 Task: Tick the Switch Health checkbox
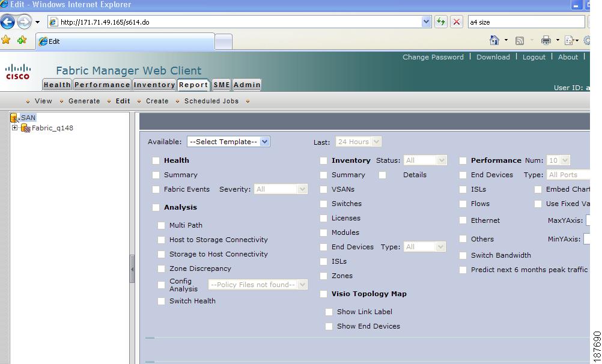pyautogui.click(x=161, y=301)
